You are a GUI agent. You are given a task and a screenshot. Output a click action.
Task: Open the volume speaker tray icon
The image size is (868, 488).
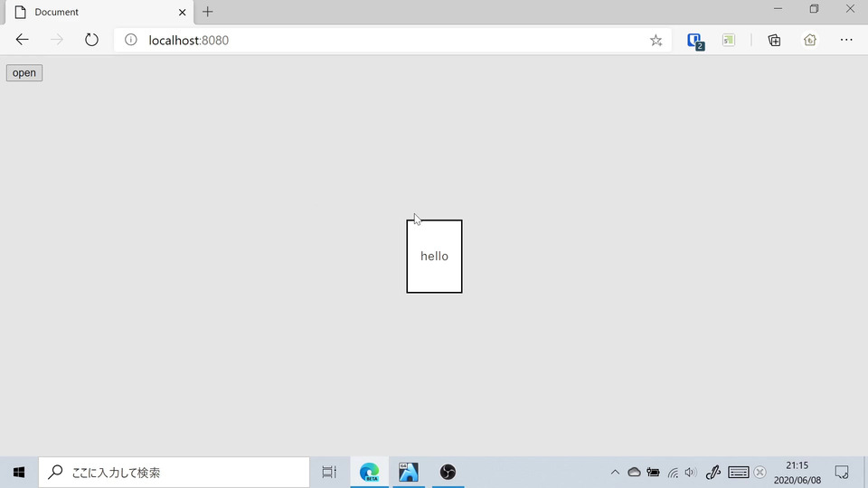click(691, 473)
